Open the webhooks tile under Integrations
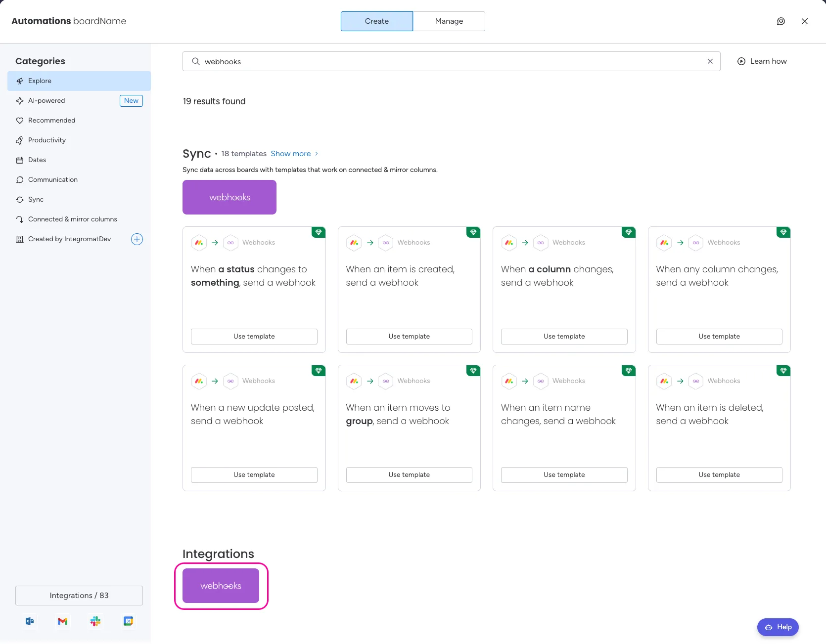This screenshot has width=826, height=644. point(221,586)
